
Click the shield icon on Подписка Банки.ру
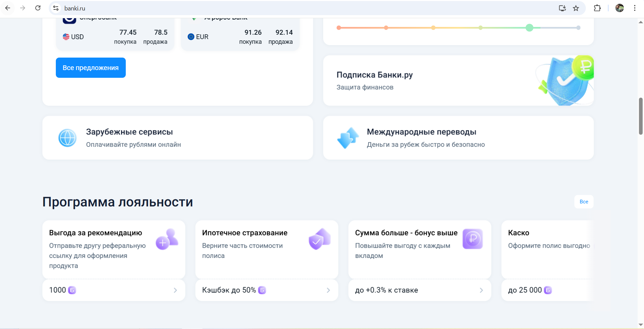565,81
